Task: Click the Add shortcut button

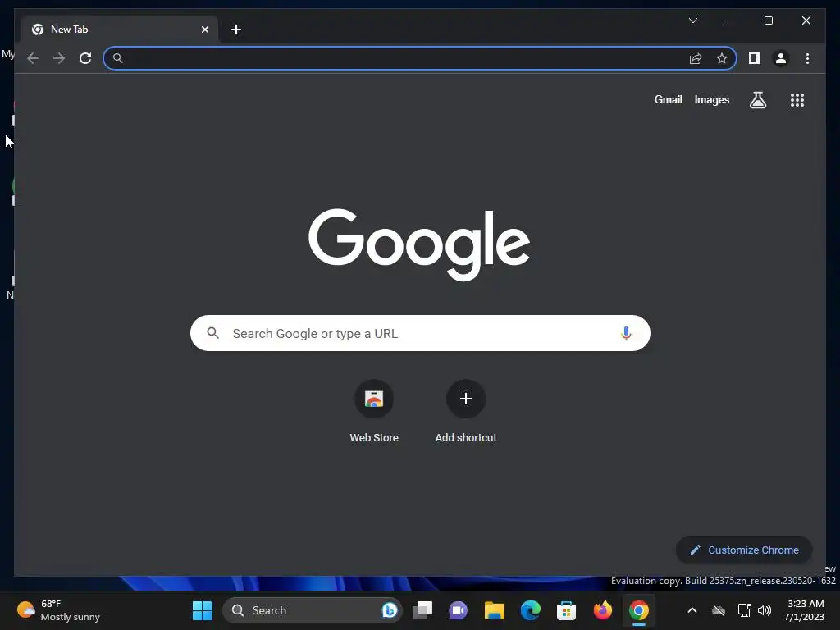Action: click(466, 412)
